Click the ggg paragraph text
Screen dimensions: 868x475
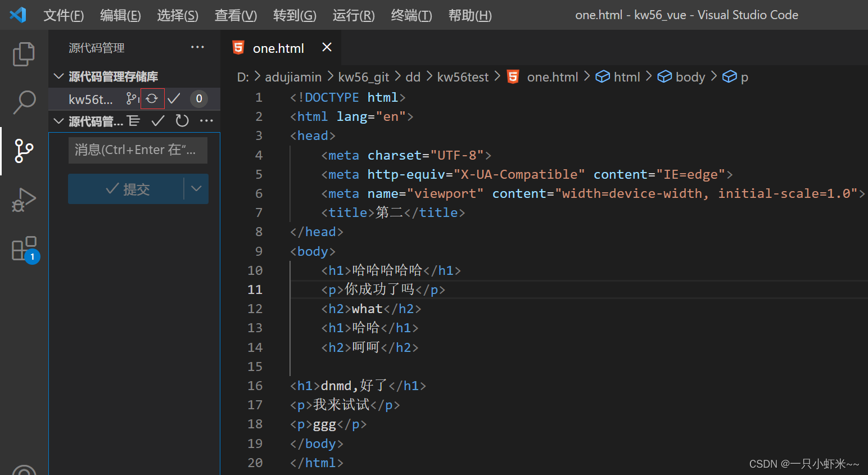pos(324,424)
